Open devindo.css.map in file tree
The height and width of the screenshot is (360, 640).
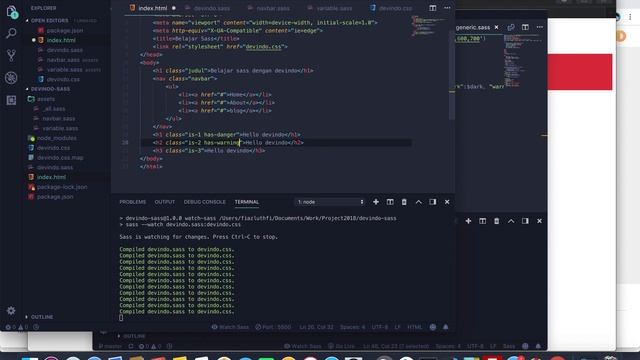(x=60, y=158)
